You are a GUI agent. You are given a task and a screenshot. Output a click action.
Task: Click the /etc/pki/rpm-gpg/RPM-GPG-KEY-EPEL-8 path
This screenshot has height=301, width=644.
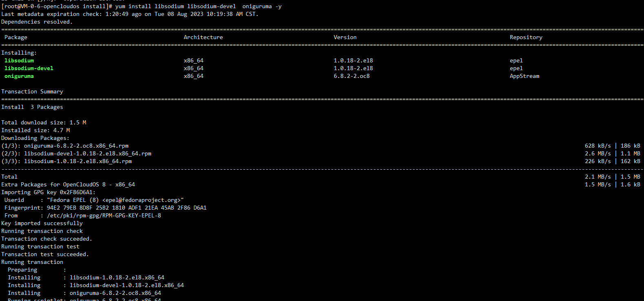click(104, 216)
